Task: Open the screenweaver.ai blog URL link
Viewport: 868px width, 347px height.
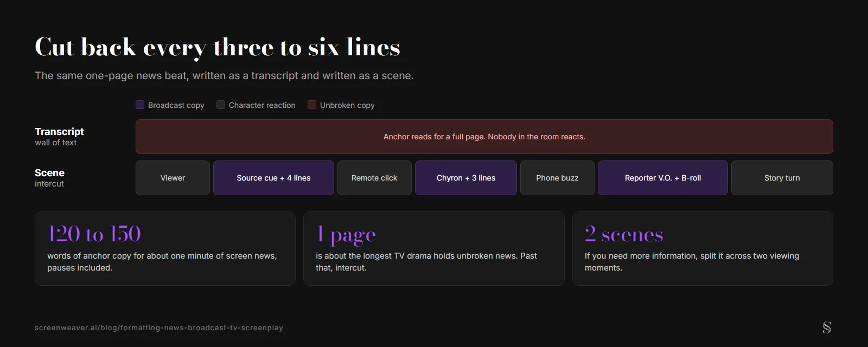Action: (159, 327)
